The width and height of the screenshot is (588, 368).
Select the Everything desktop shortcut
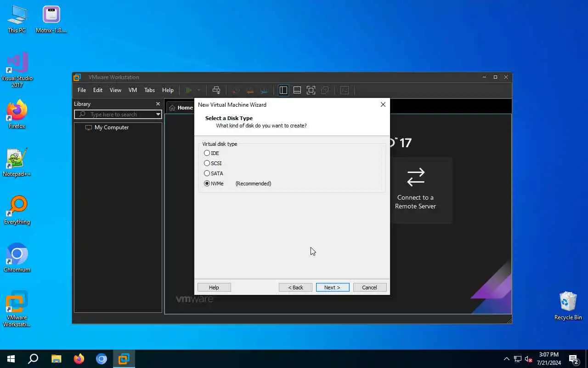tap(17, 211)
